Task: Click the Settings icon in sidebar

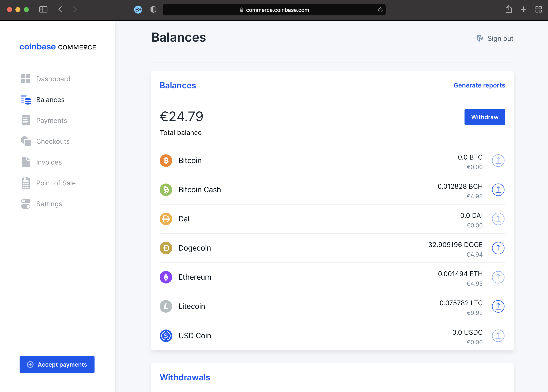Action: [25, 204]
